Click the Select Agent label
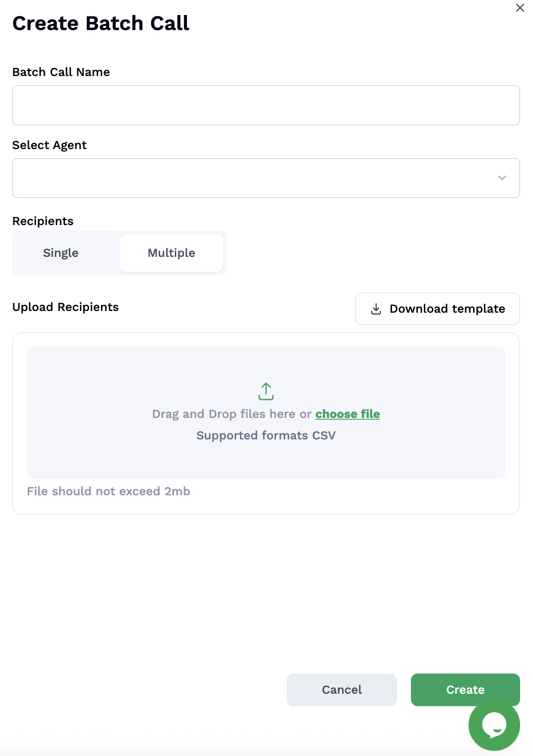Image resolution: width=533 pixels, height=756 pixels. (x=49, y=145)
